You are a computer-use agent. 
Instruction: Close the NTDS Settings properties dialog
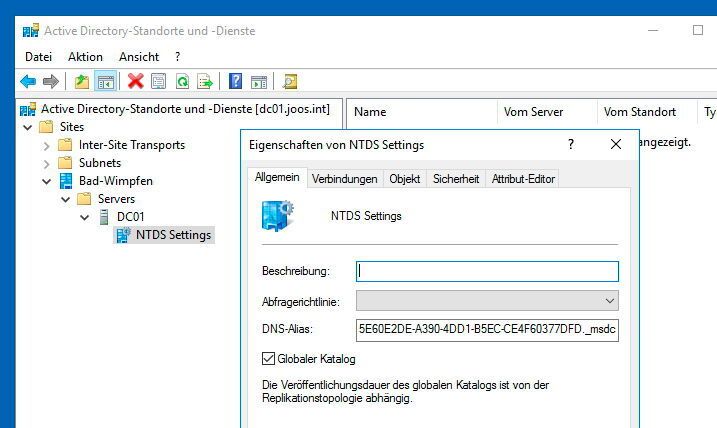coord(616,144)
